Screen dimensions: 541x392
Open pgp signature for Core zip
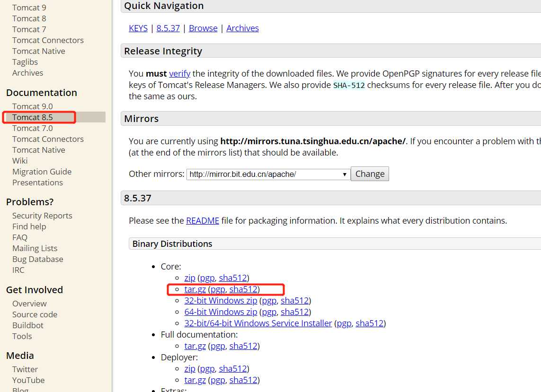tap(207, 278)
